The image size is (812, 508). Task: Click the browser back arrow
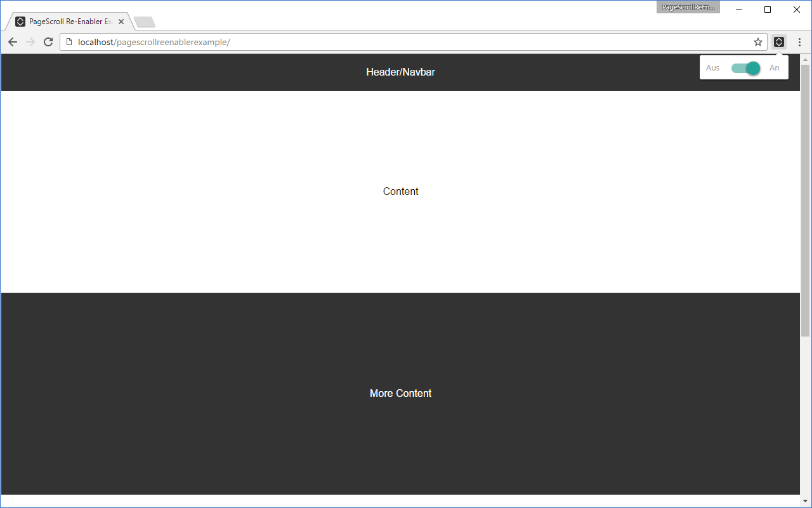tap(13, 42)
